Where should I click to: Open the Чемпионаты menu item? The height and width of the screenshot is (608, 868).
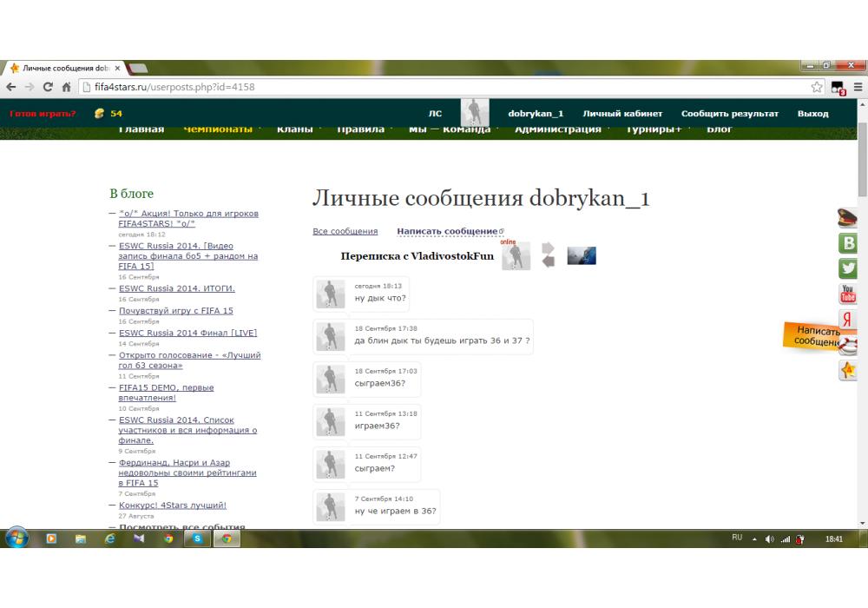click(x=218, y=129)
